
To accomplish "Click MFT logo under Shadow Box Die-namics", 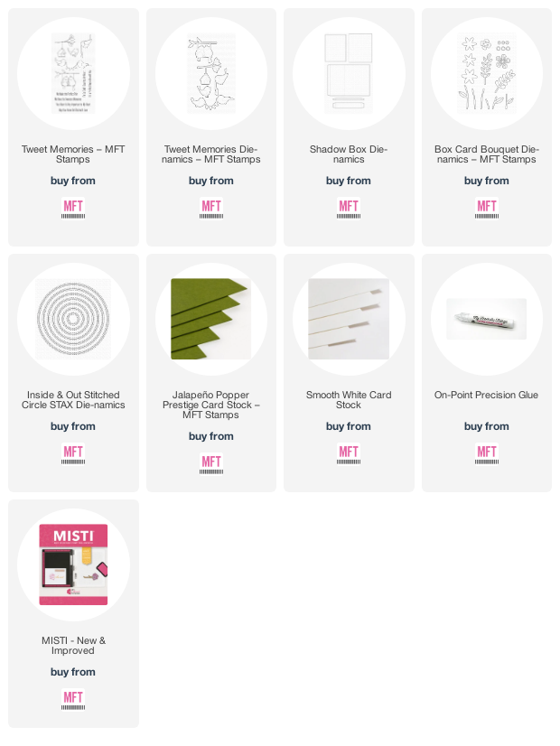I will 349,209.
